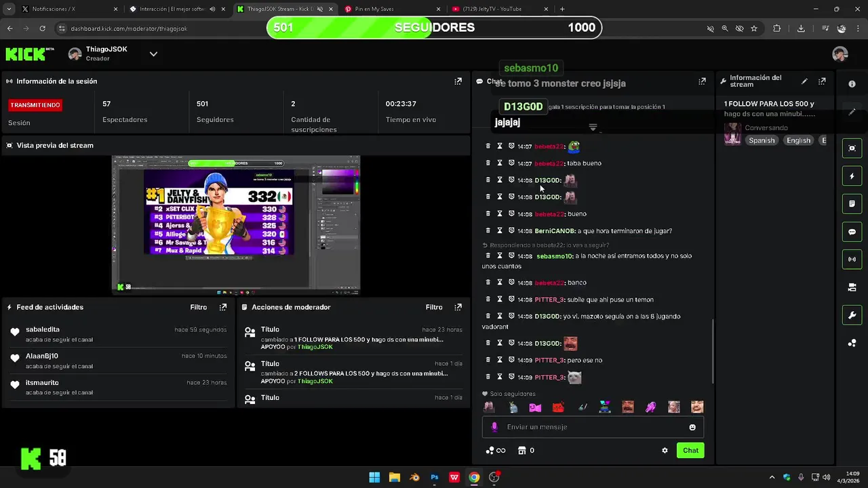
Task: Click the channel points infinity icon
Action: pyautogui.click(x=496, y=451)
